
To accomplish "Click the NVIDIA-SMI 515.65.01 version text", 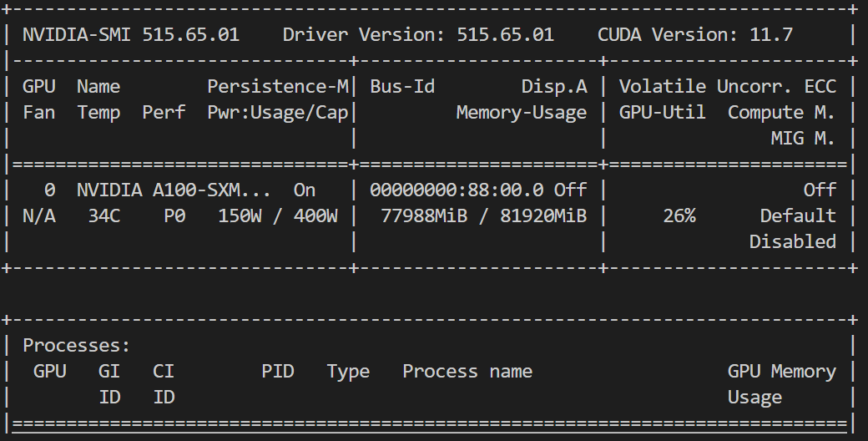I will click(131, 35).
